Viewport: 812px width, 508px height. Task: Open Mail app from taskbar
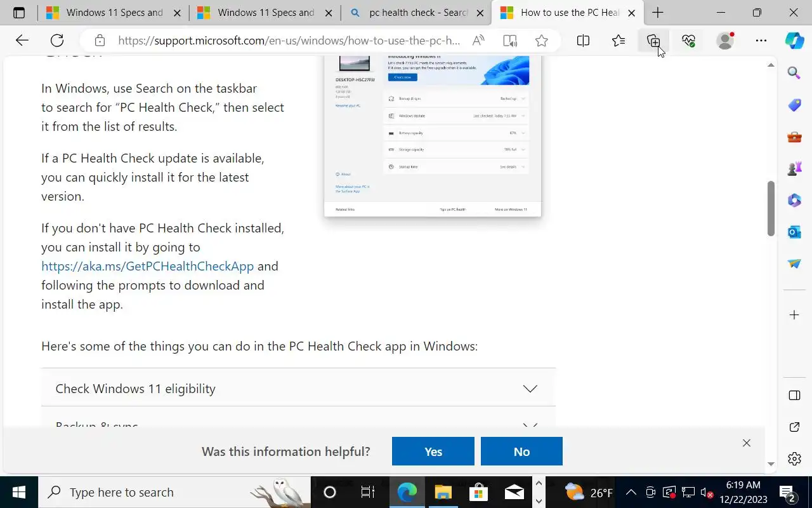coord(514,492)
